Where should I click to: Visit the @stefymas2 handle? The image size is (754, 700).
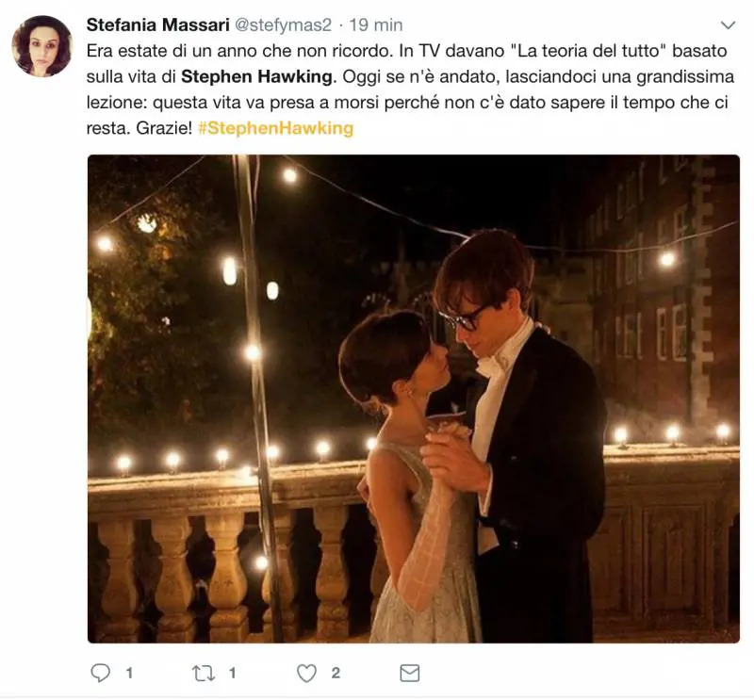[283, 25]
